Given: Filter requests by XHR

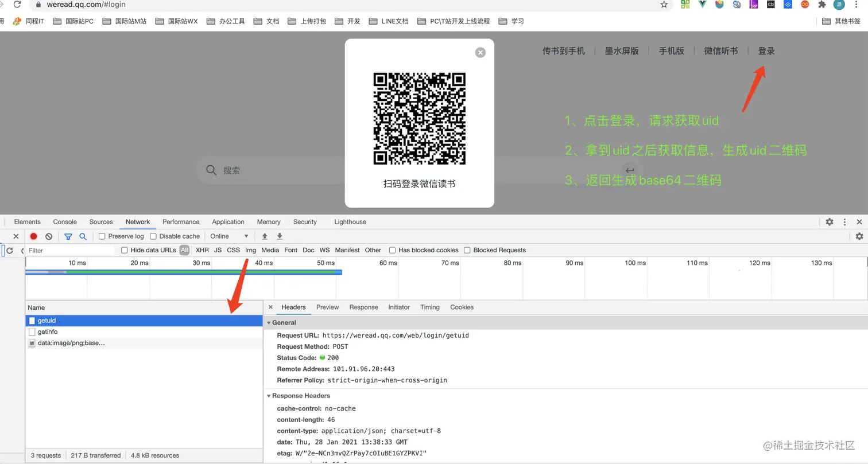Looking at the screenshot, I should (202, 250).
